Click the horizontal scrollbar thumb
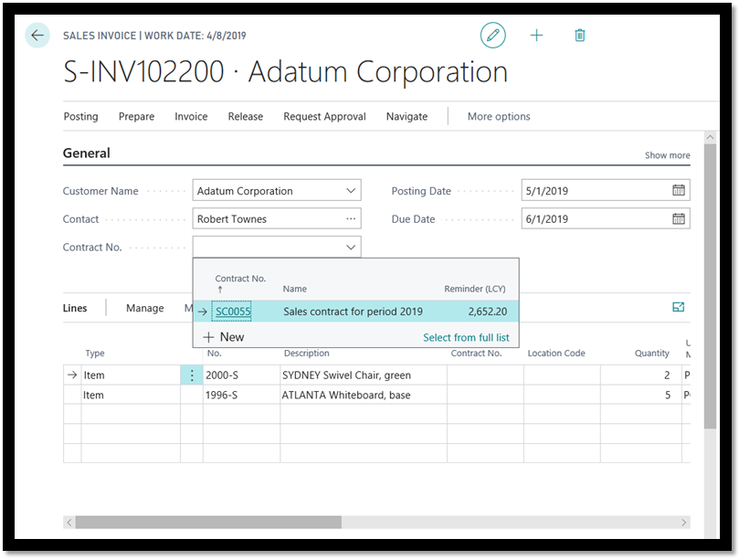The image size is (739, 560). pos(208,523)
